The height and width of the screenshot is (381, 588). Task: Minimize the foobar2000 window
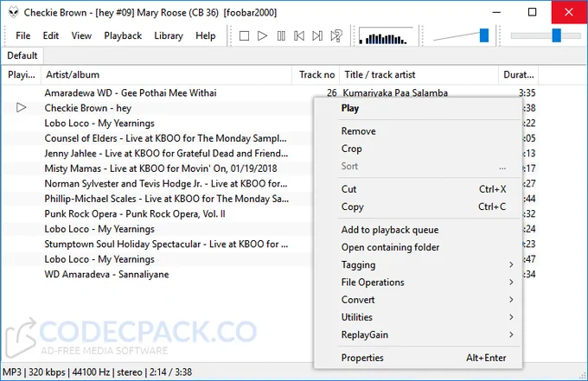pyautogui.click(x=496, y=12)
